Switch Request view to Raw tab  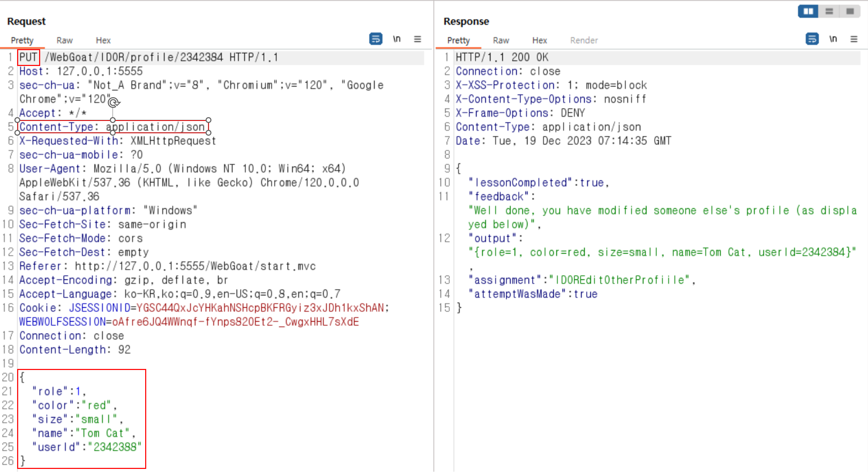[65, 41]
